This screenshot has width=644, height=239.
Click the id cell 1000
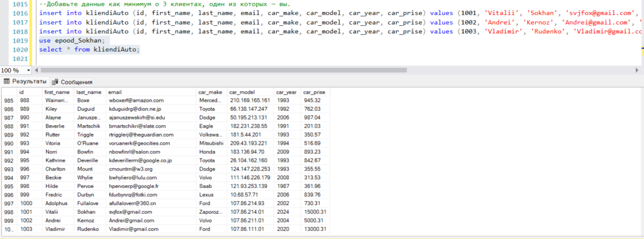(30, 203)
